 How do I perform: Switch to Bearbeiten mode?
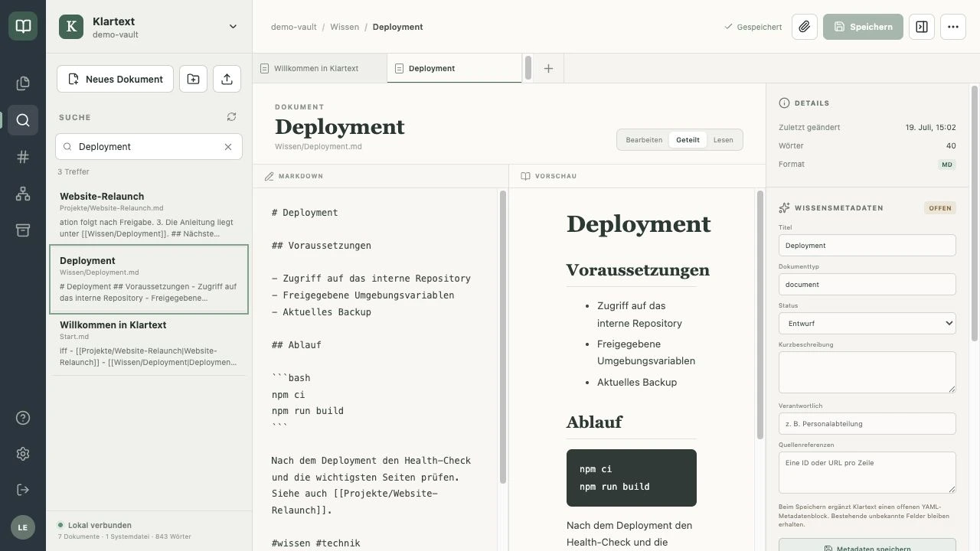click(x=644, y=140)
